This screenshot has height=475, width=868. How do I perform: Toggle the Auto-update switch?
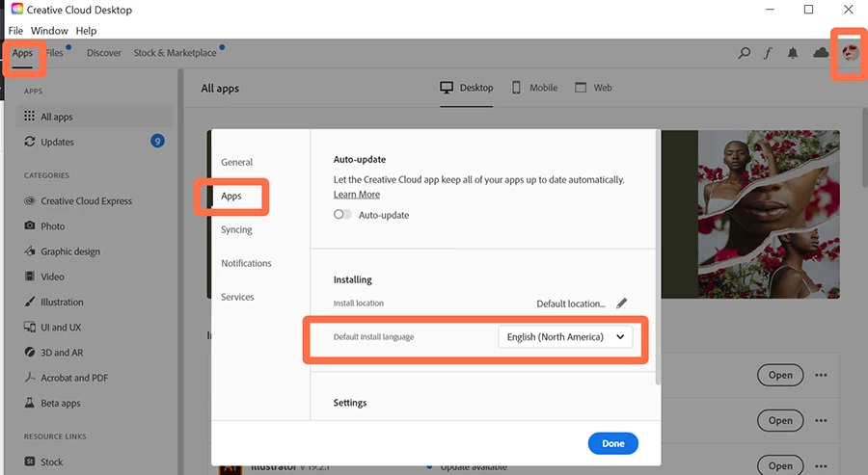(342, 215)
